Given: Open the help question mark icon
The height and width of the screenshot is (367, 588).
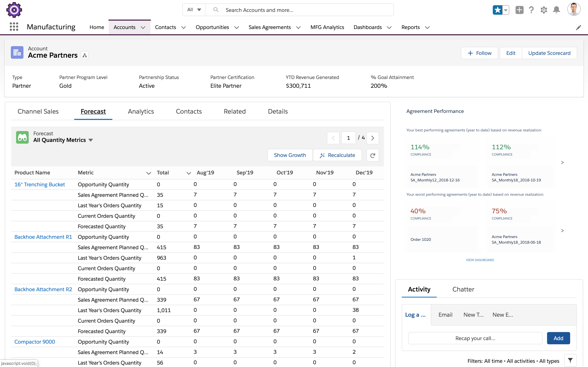Looking at the screenshot, I should point(531,10).
